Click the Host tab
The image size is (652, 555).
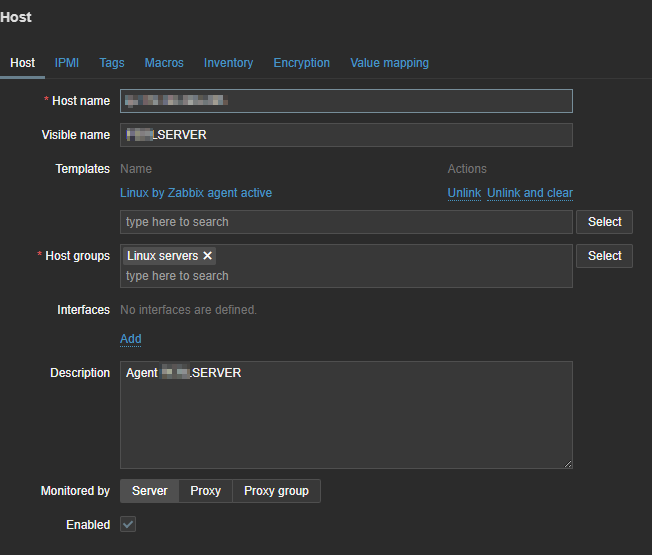point(23,63)
